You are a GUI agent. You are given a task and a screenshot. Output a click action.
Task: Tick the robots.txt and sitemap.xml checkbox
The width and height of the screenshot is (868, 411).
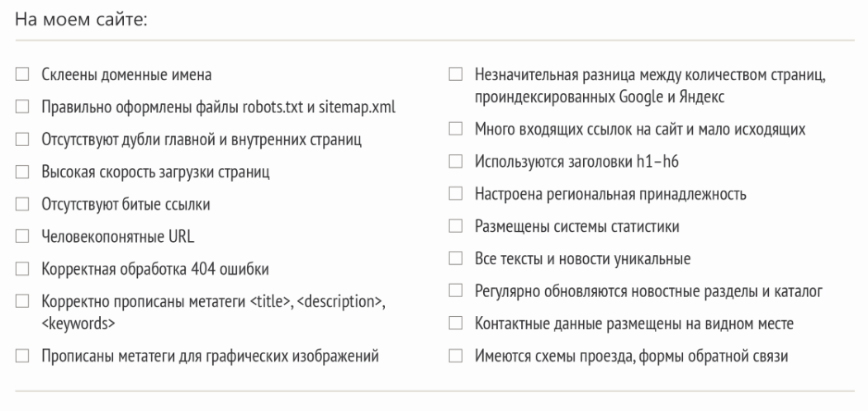[22, 106]
